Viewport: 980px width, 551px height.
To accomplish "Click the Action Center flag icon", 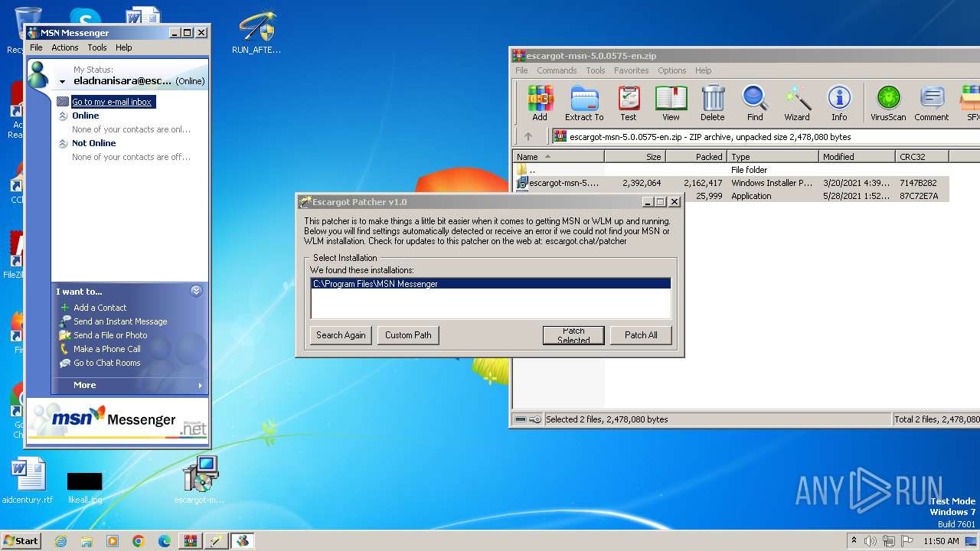I will (908, 541).
